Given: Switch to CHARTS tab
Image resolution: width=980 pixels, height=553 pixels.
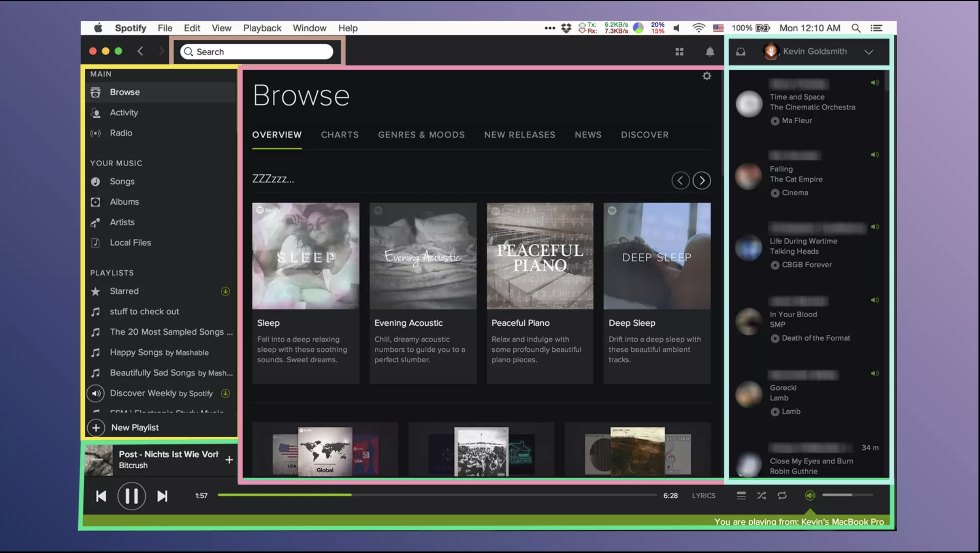Looking at the screenshot, I should [x=339, y=135].
